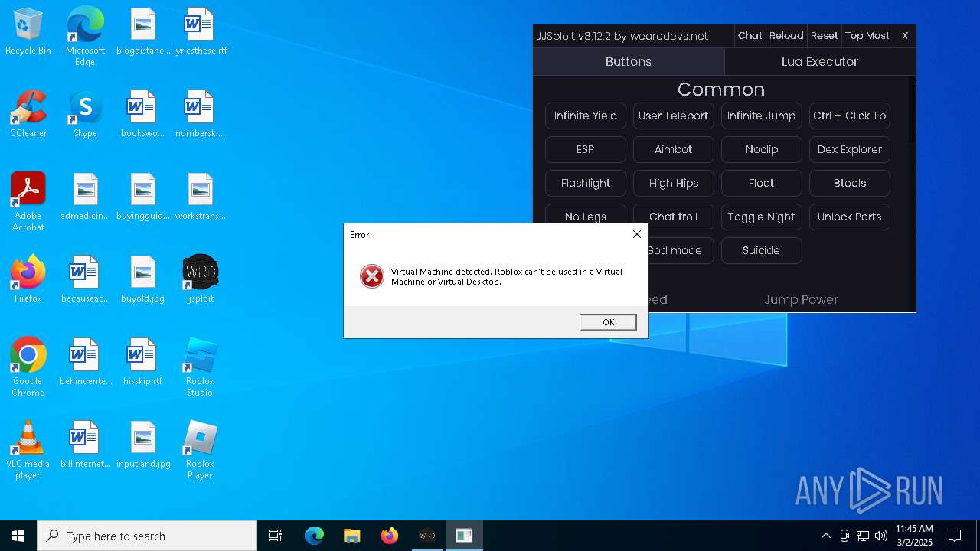The width and height of the screenshot is (980, 551).
Task: Close the Error dialog with X
Action: 636,234
